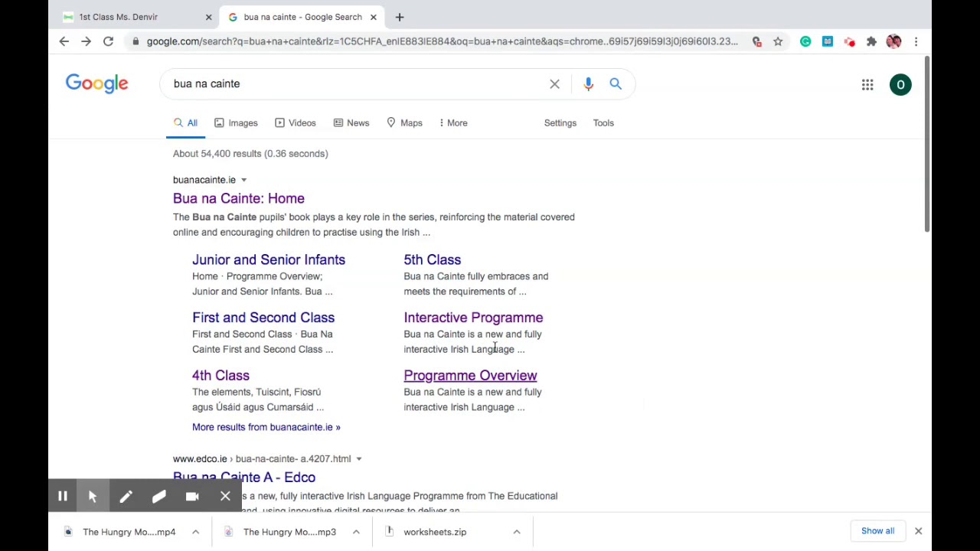Go to Google homepage via logo
980x551 pixels.
(x=97, y=83)
